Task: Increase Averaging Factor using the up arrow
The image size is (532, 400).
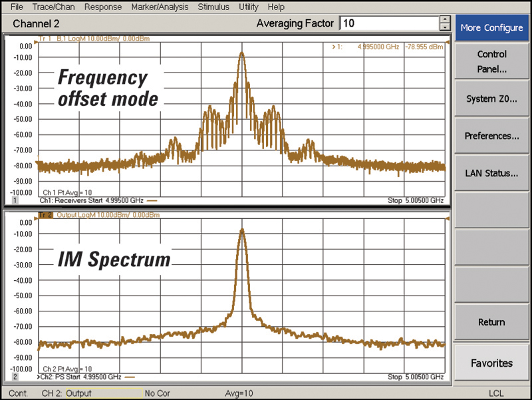Action: click(444, 19)
